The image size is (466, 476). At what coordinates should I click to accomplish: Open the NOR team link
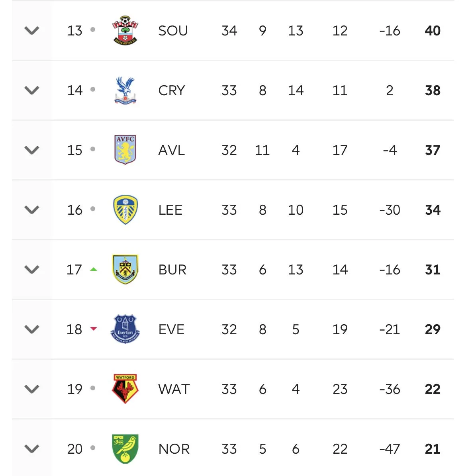coord(174,449)
